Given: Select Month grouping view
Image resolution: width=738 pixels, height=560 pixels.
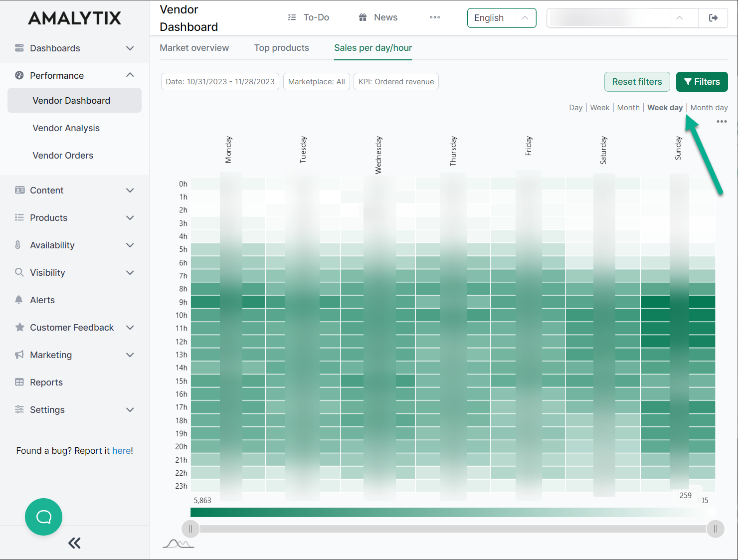Looking at the screenshot, I should (628, 108).
